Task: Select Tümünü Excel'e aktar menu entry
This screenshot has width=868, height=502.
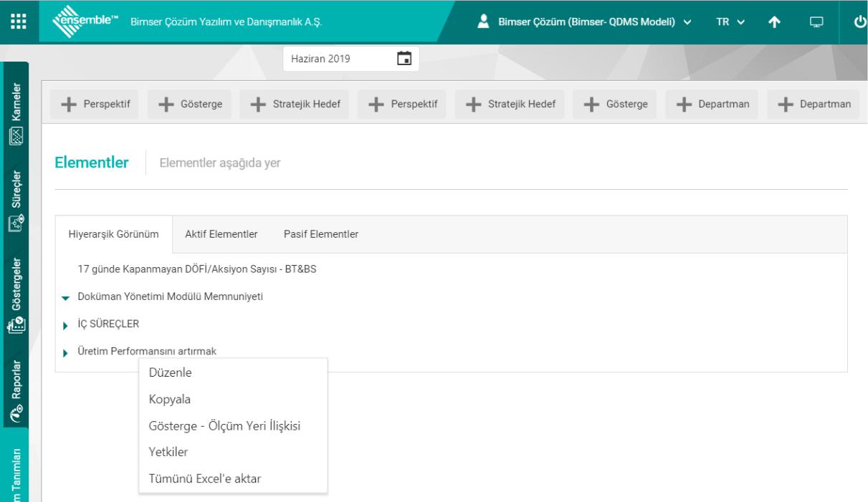Action: tap(204, 478)
